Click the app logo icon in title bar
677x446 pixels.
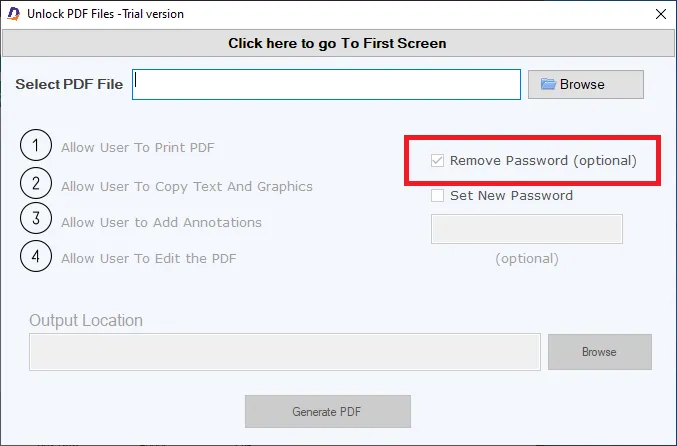13,14
